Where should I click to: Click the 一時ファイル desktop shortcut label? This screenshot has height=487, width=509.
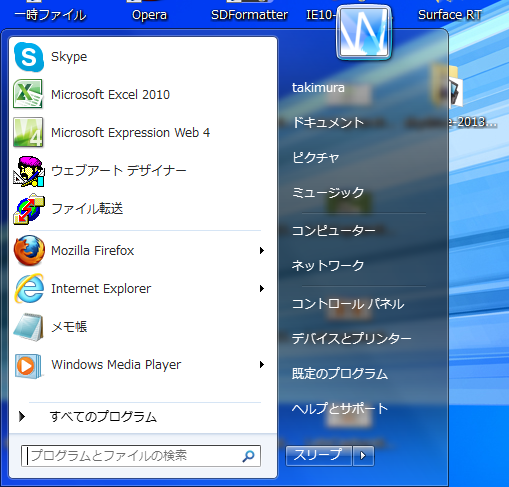tap(51, 15)
